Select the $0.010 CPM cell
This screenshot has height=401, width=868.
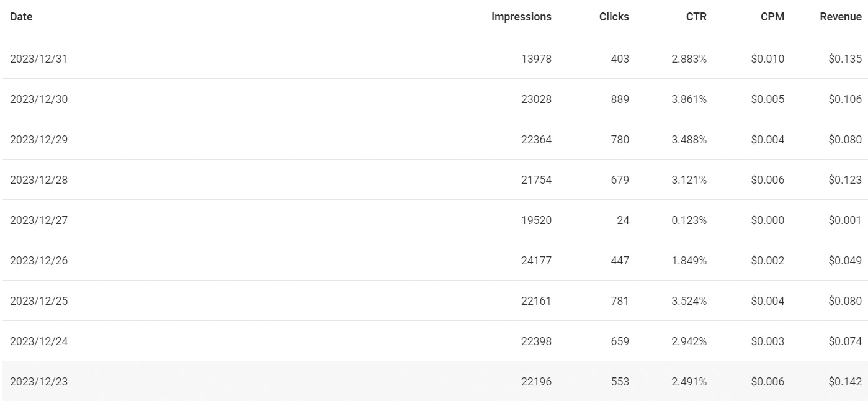[767, 59]
